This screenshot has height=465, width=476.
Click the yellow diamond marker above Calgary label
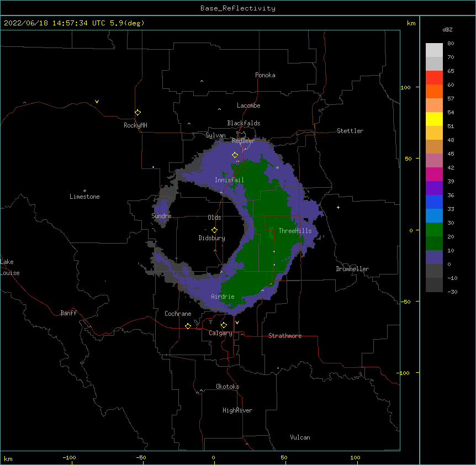coord(224,325)
